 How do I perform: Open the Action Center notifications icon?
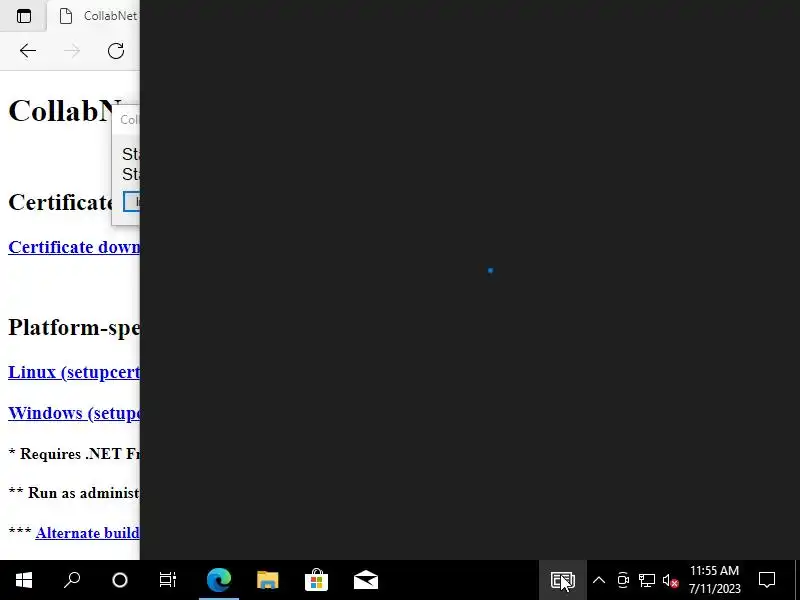pyautogui.click(x=767, y=580)
